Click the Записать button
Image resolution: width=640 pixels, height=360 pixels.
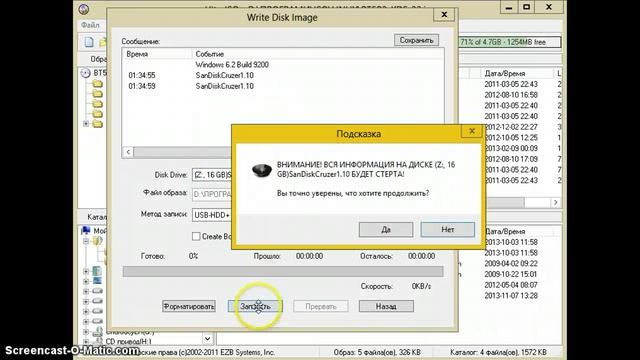pyautogui.click(x=255, y=306)
